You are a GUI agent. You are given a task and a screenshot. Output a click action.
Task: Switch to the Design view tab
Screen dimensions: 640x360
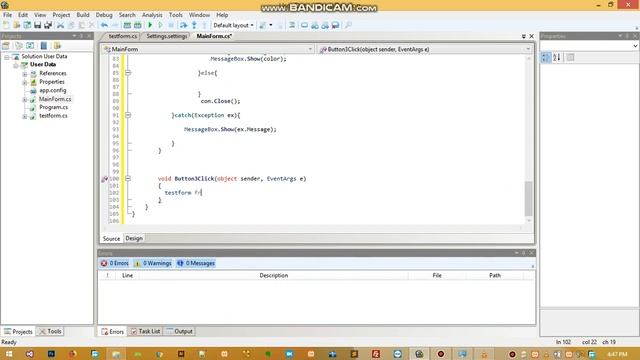134,238
